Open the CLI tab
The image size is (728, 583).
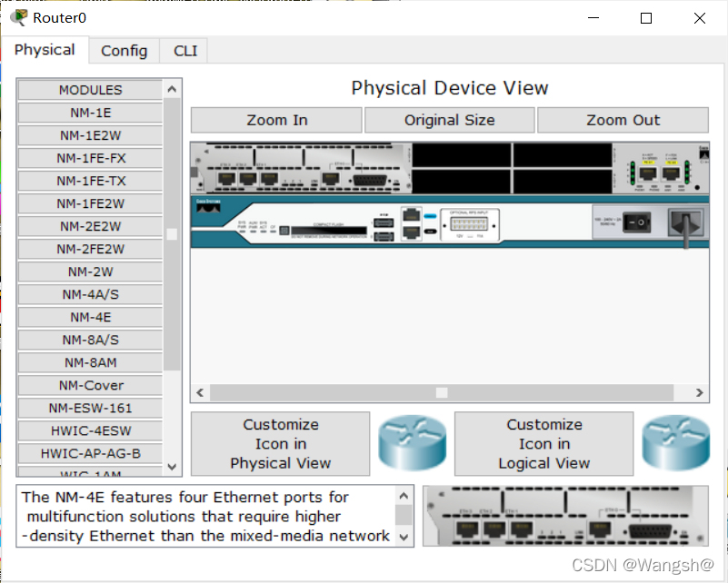coord(185,51)
